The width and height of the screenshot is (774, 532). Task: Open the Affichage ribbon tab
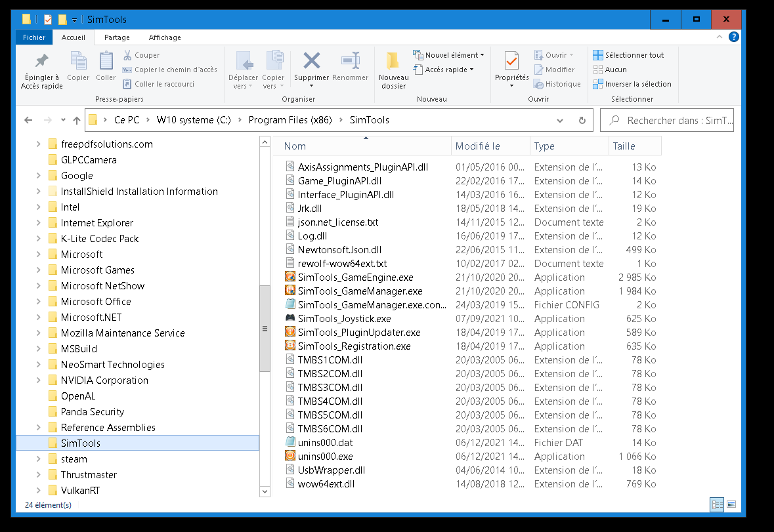[165, 37]
